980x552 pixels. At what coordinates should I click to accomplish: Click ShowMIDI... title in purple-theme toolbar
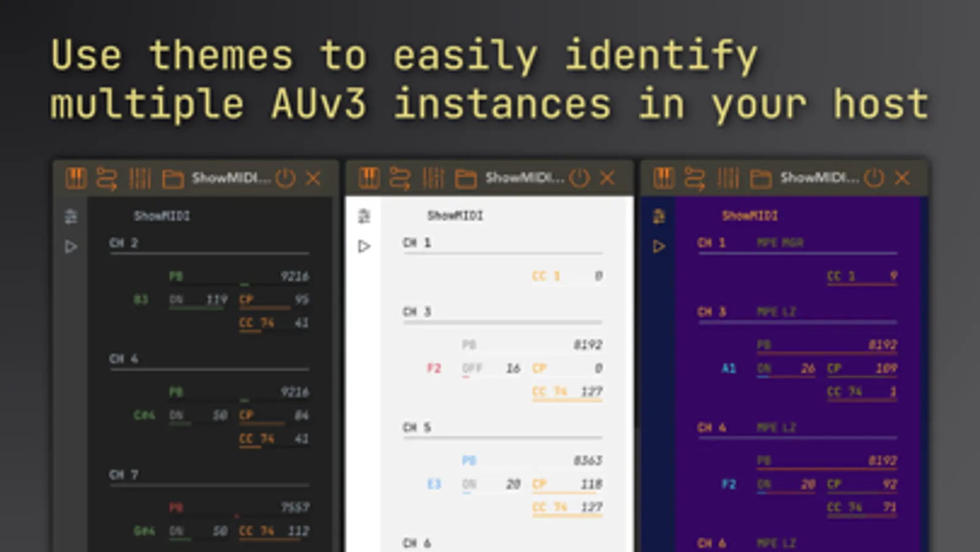[820, 178]
